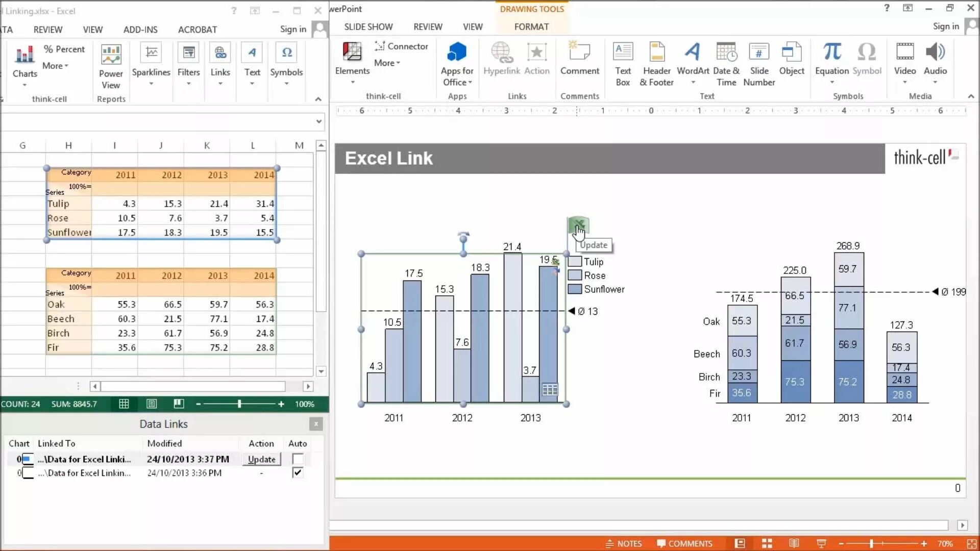
Task: Open the SLIDE SHOW tab
Action: point(368,27)
